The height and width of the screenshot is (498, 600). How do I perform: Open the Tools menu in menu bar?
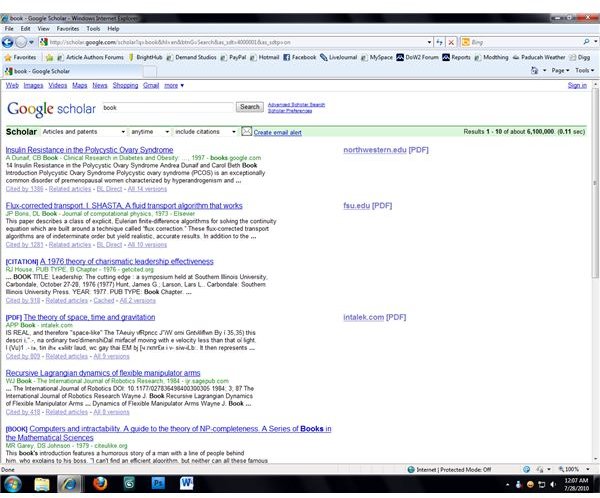[x=93, y=29]
